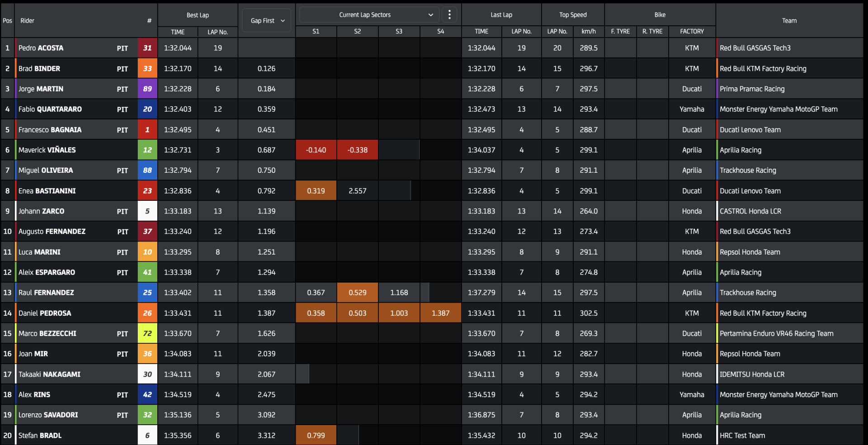868x445 pixels.
Task: Click the Team column header
Action: tap(789, 21)
